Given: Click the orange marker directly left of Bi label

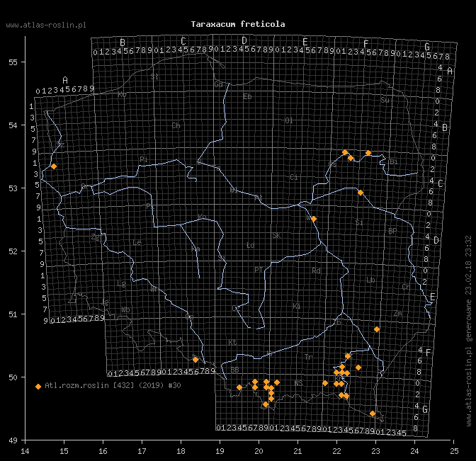Looking at the screenshot, I should click(368, 153).
